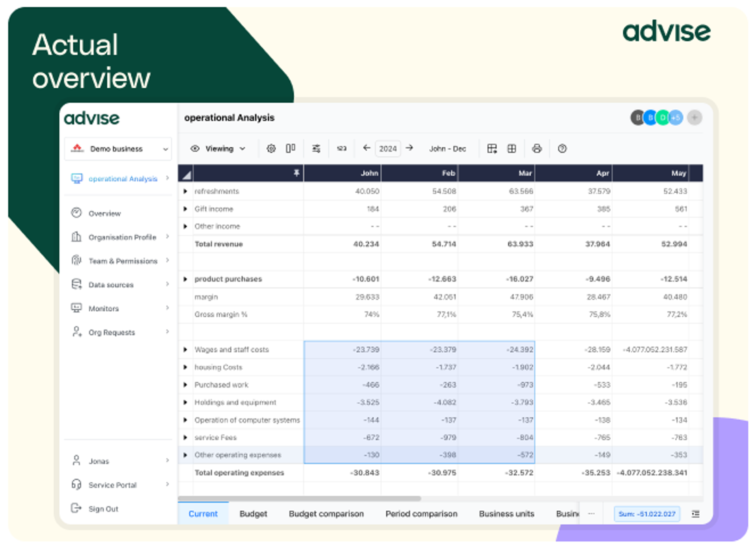Click the add collaborator plus button

(694, 117)
